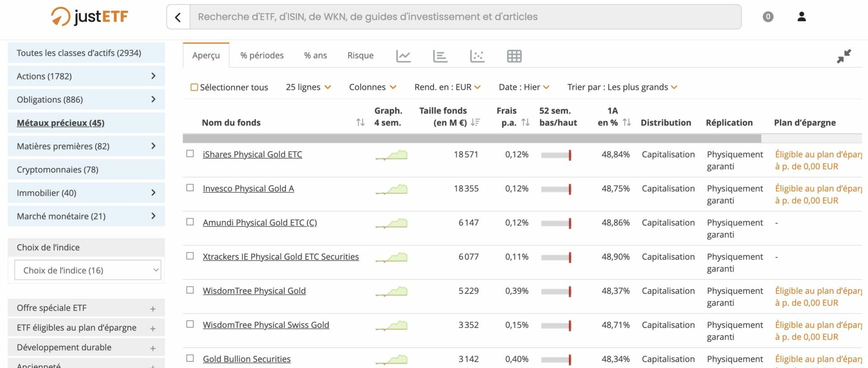The height and width of the screenshot is (368, 868).
Task: Select Métaux précieux (45) asset class
Action: [86, 123]
